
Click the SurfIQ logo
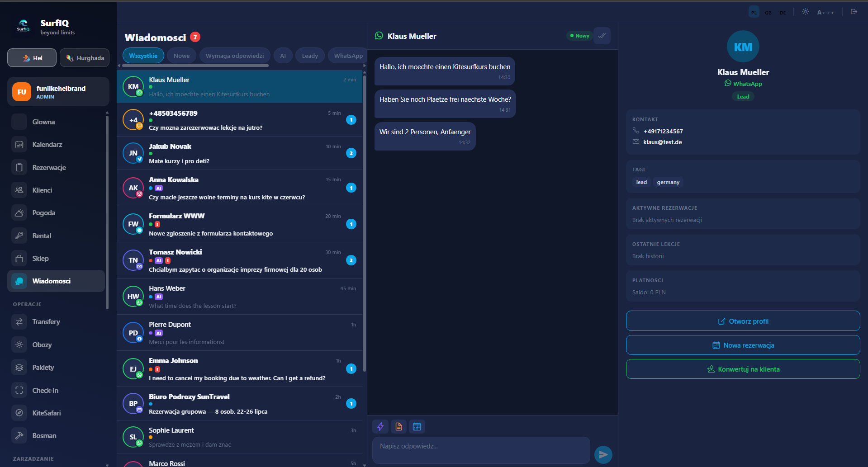point(23,26)
